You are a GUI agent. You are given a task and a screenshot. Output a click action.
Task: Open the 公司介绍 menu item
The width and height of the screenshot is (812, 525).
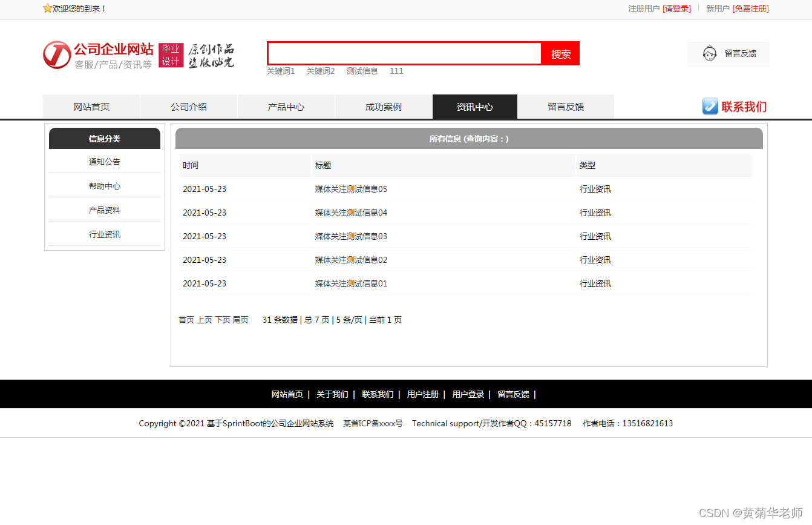[188, 106]
